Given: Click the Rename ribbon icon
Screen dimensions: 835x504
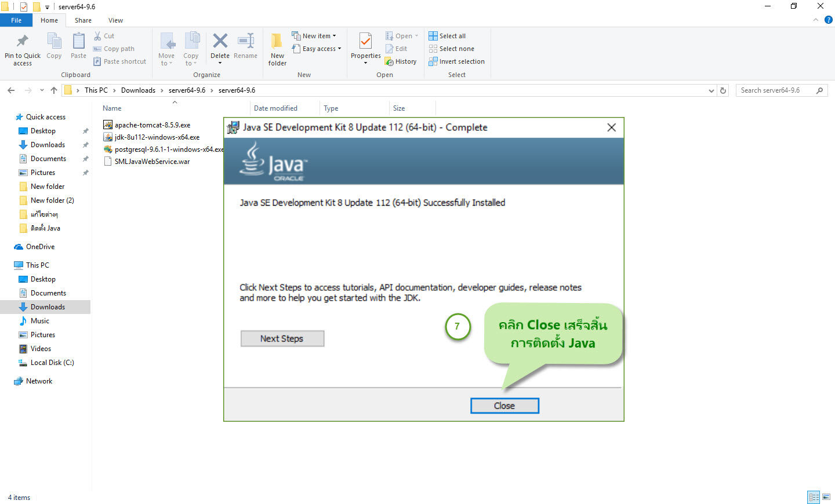Looking at the screenshot, I should (246, 41).
